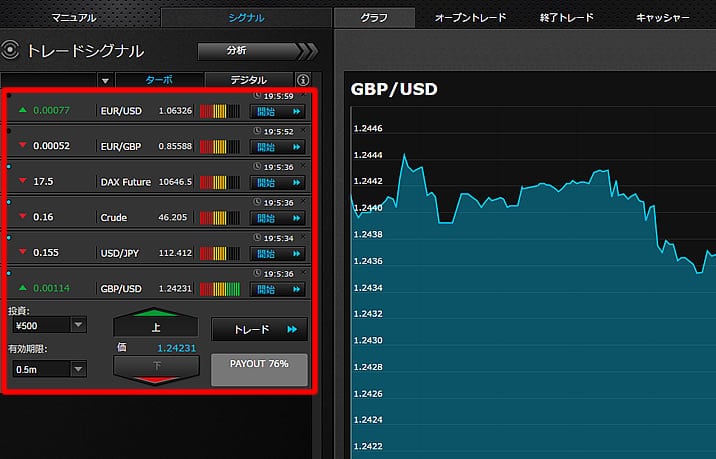This screenshot has height=459, width=716.
Task: Go to the キャッシャー tab
Action: 663,18
